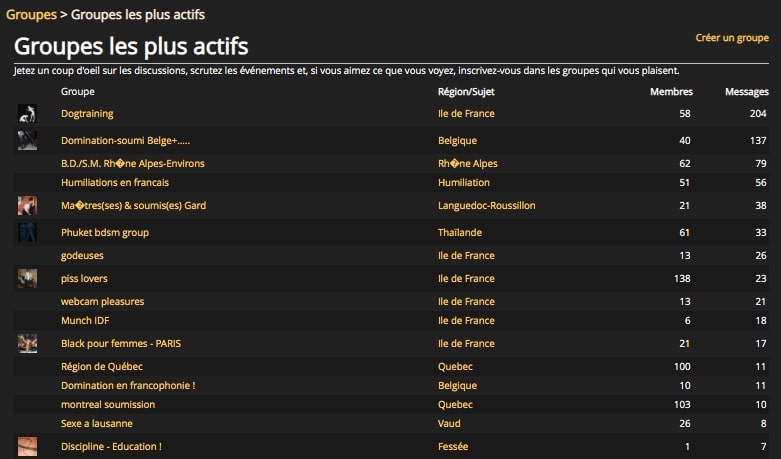Screen dimensions: 781x459
Task: Open the Discipline - Education group thumbnail
Action: (x=27, y=447)
